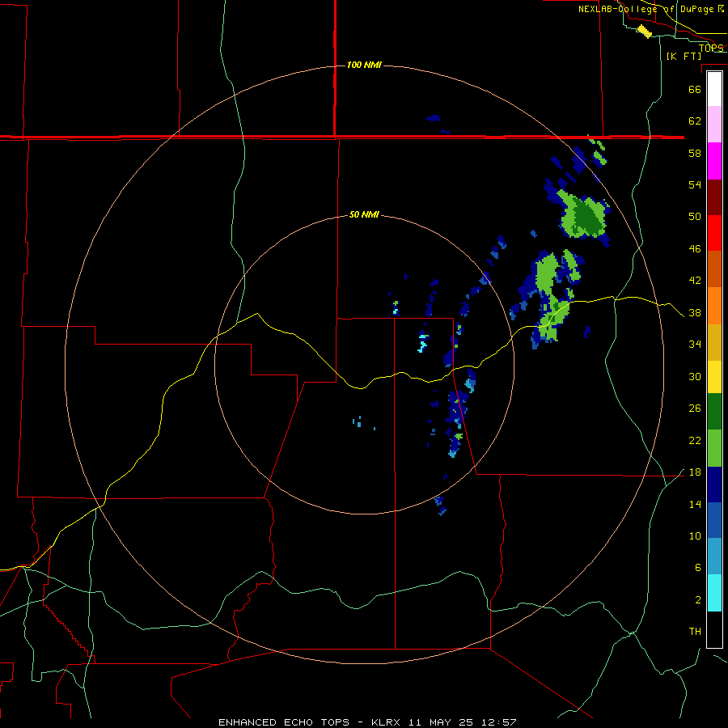Click the 58 legend value

(695, 153)
